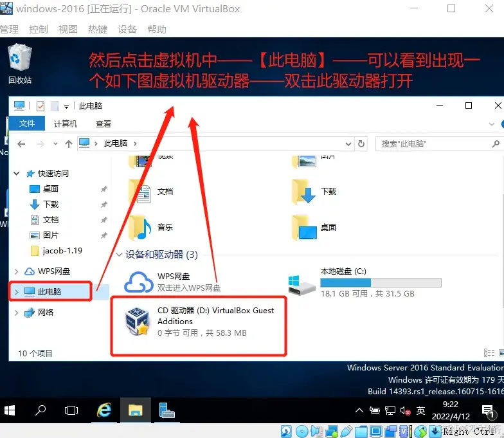Open the 桌面 folder in main pane
The width and height of the screenshot is (504, 438).
(x=314, y=228)
